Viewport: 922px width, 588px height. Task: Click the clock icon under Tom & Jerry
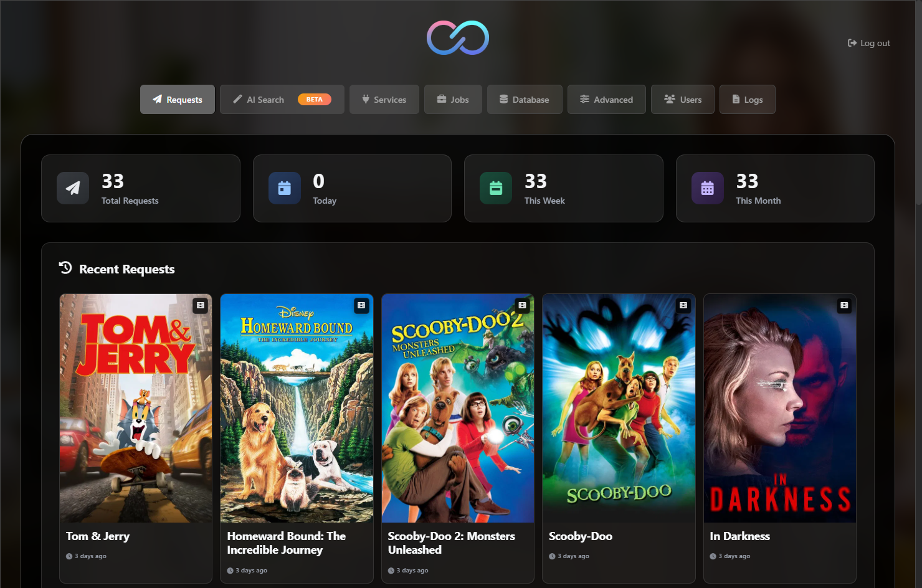tap(69, 556)
